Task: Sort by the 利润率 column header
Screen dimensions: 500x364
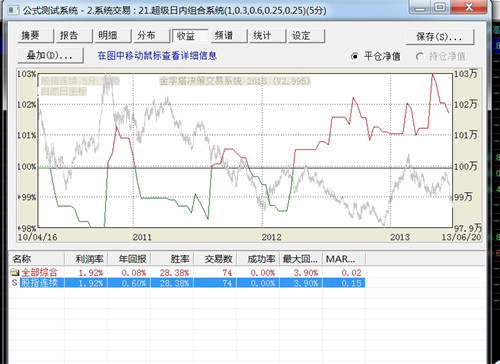Action: pos(86,259)
